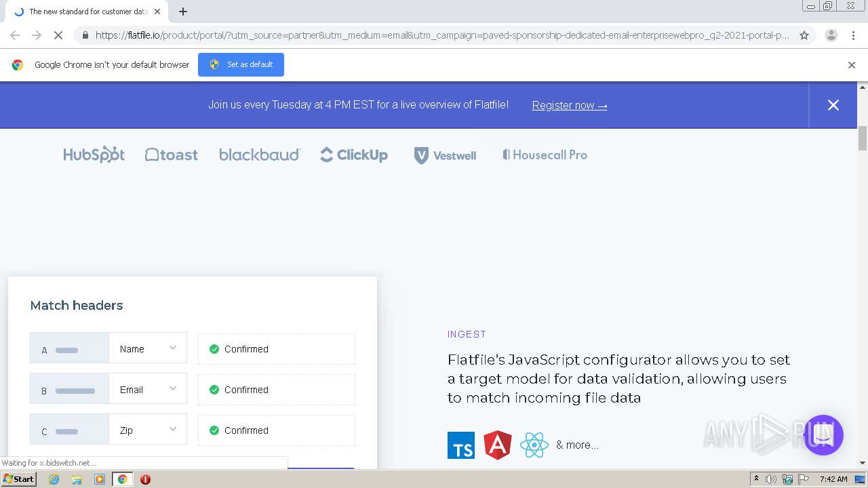This screenshot has height=488, width=868.
Task: Click the ClickUp logo
Action: [354, 155]
